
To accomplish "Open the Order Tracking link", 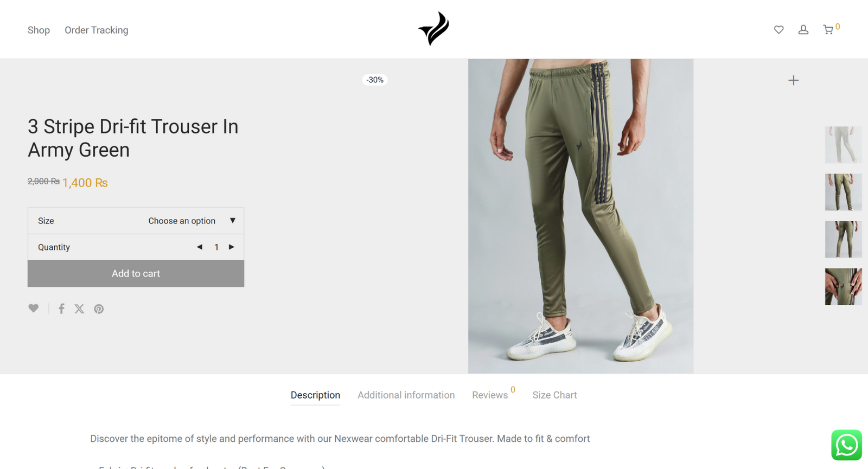I will coord(97,30).
